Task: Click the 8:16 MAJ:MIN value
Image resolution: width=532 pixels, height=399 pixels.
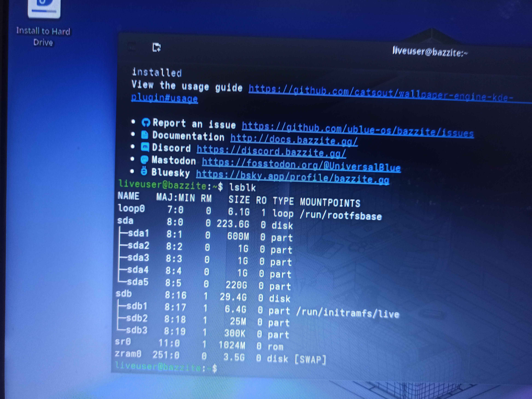Action: click(x=176, y=295)
